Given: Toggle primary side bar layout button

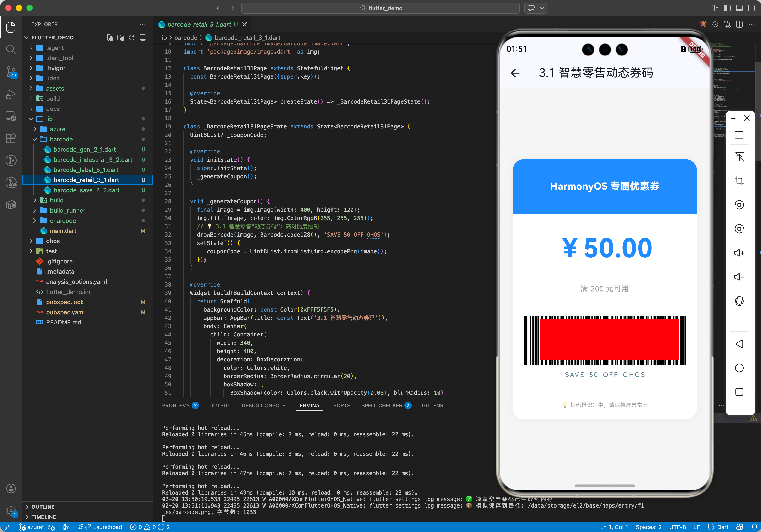Looking at the screenshot, I should [x=727, y=8].
